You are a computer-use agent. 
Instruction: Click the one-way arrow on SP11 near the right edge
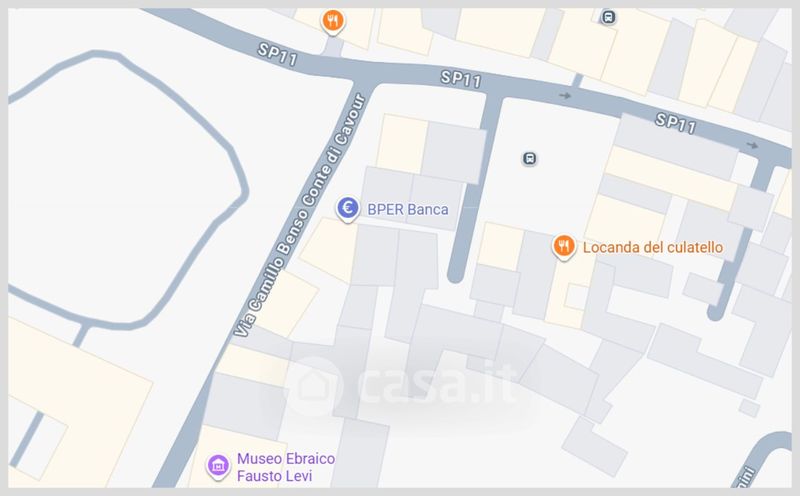click(752, 145)
